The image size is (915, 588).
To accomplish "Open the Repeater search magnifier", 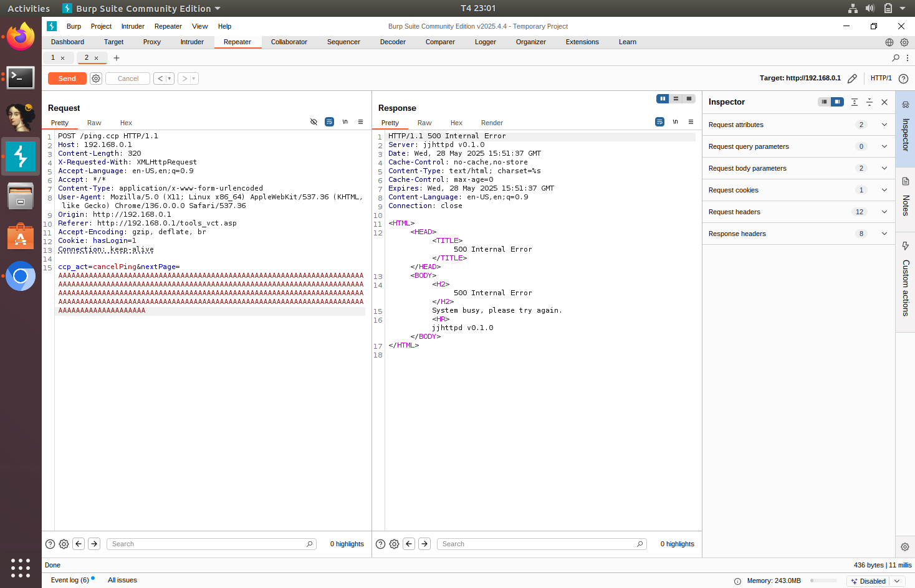I will click(896, 58).
